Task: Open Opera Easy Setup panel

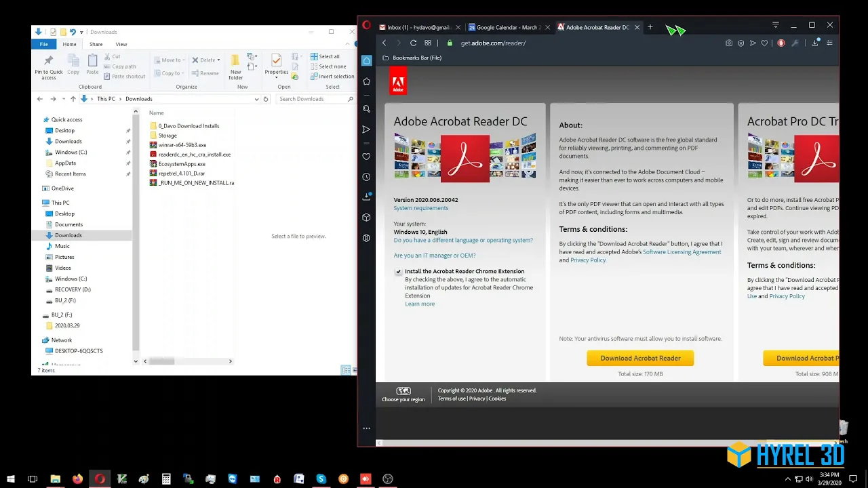Action: point(829,43)
